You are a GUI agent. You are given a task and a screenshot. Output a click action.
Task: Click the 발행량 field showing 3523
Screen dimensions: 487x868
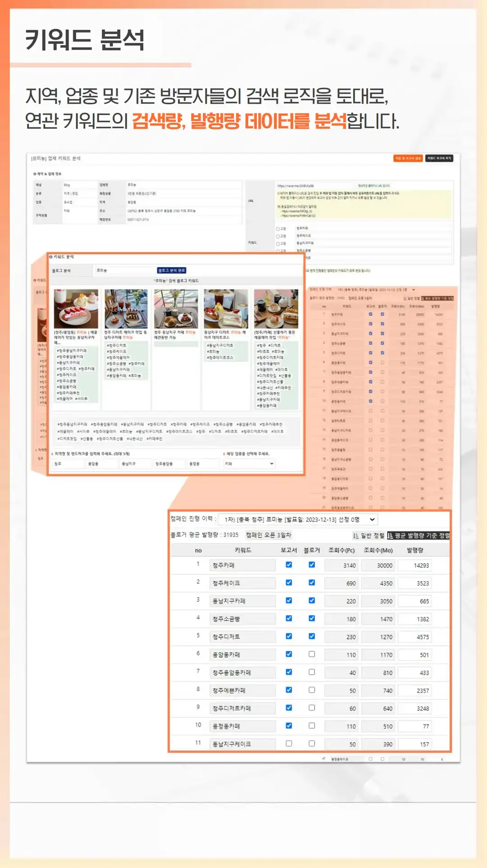[x=415, y=583]
